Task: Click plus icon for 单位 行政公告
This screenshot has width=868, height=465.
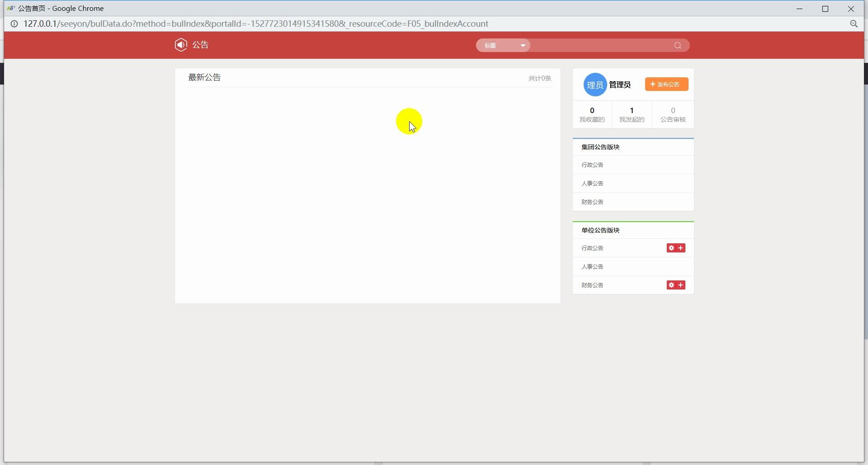Action: click(x=681, y=248)
